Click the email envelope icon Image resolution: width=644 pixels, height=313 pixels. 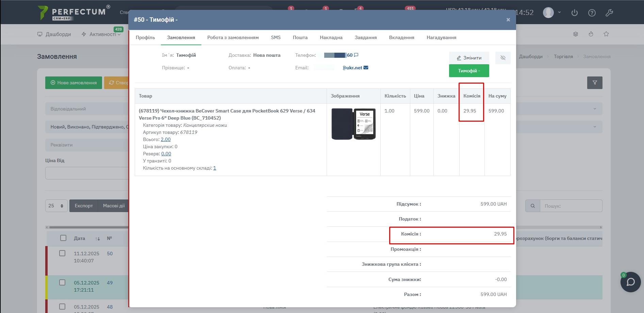click(x=366, y=68)
